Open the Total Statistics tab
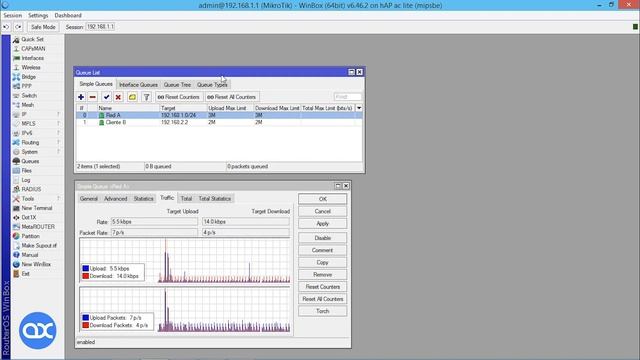 (x=215, y=198)
